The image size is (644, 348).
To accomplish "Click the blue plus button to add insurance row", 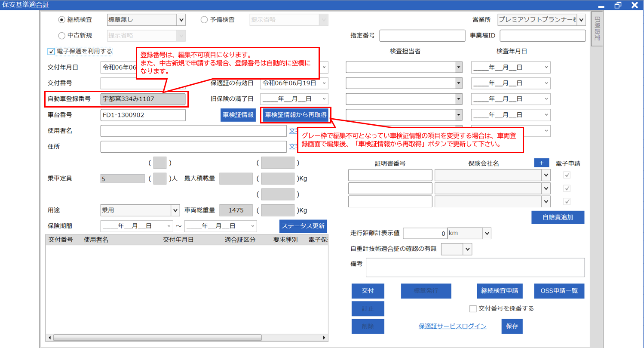I will coord(541,163).
